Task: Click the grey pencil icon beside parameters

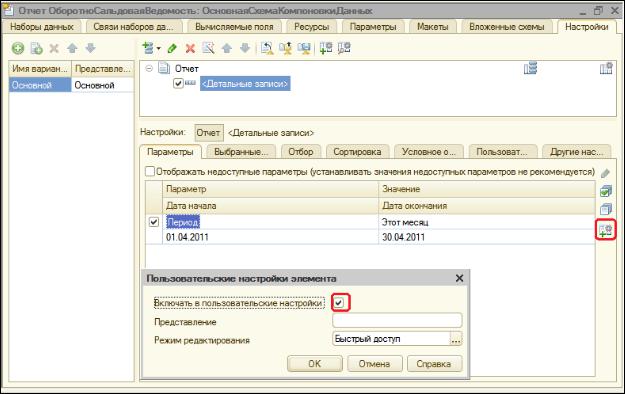Action: 605,173
